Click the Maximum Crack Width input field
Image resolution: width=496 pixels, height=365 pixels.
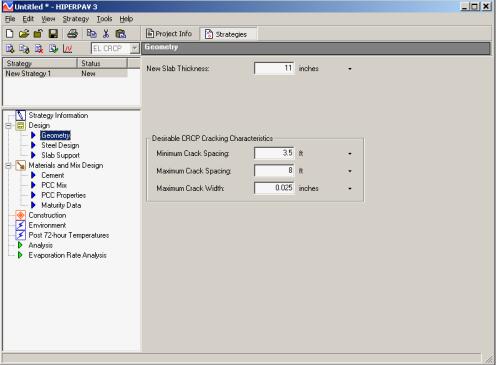tap(274, 188)
